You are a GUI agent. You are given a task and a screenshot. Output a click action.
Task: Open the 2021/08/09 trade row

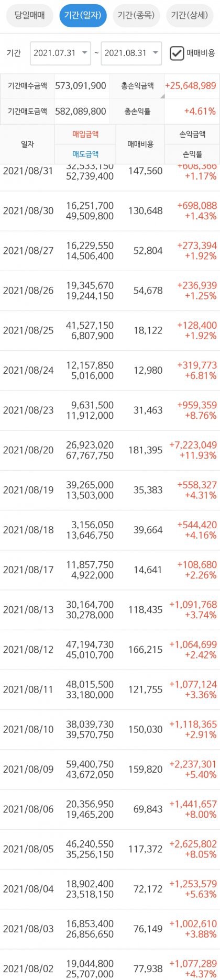[110, 770]
